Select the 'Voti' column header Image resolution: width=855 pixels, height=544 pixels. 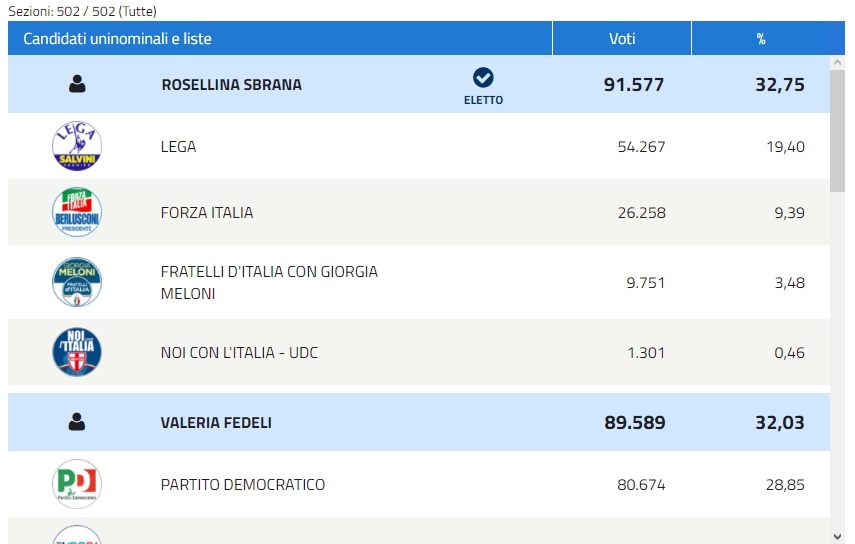coord(622,39)
